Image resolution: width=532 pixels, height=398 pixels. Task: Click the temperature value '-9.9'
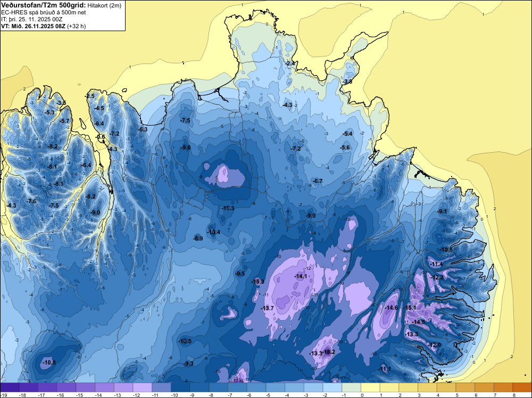311,215
